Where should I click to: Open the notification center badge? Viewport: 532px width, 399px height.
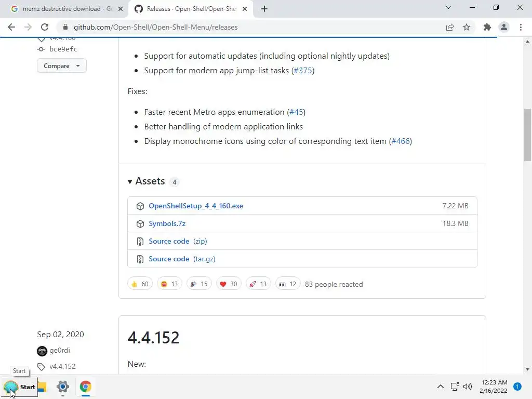(517, 387)
